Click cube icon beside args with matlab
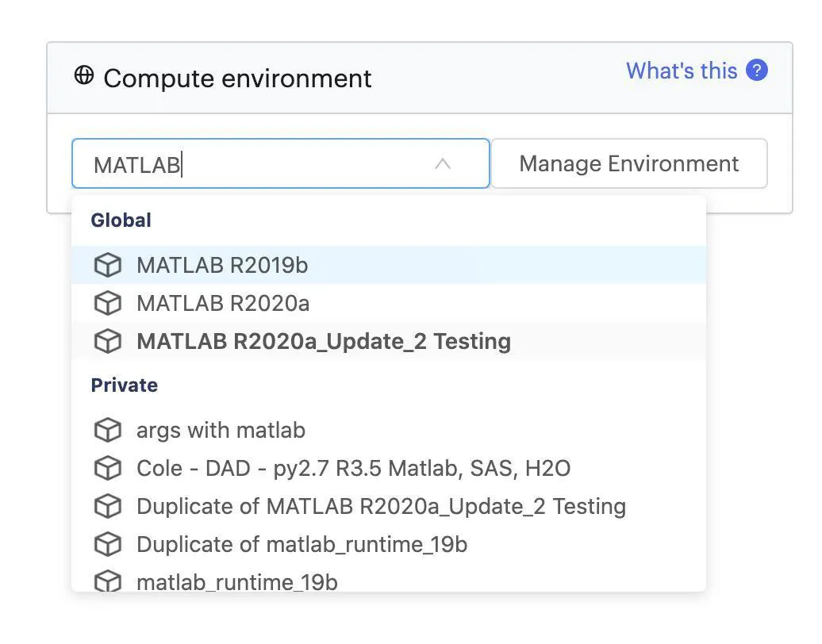Image resolution: width=822 pixels, height=644 pixels. coord(108,430)
